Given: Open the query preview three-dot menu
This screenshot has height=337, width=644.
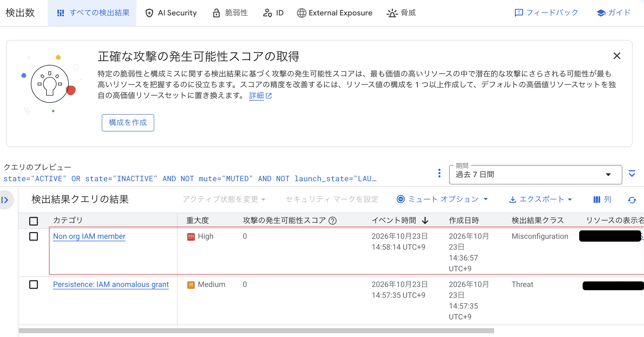Looking at the screenshot, I should coord(439,173).
